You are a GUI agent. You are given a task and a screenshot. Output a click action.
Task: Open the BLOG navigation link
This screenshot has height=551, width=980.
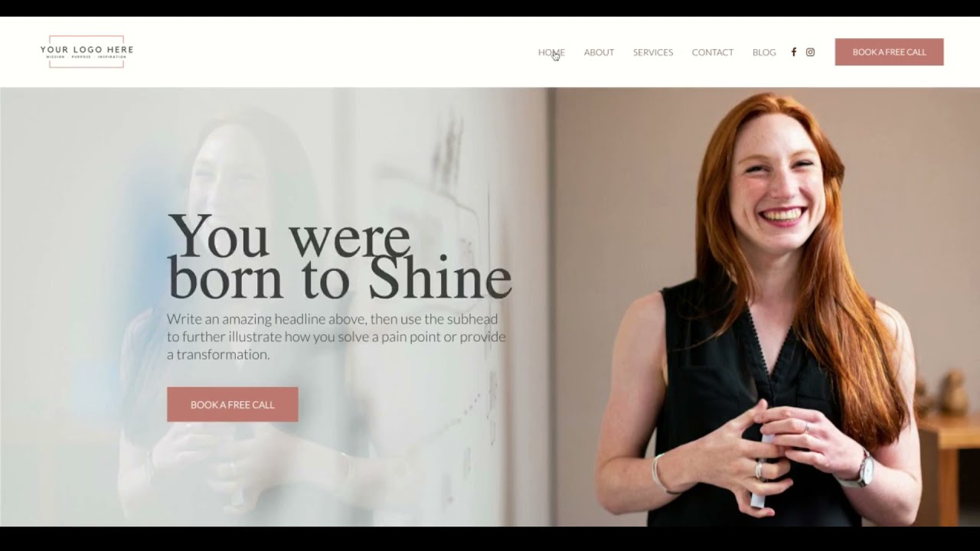[764, 52]
